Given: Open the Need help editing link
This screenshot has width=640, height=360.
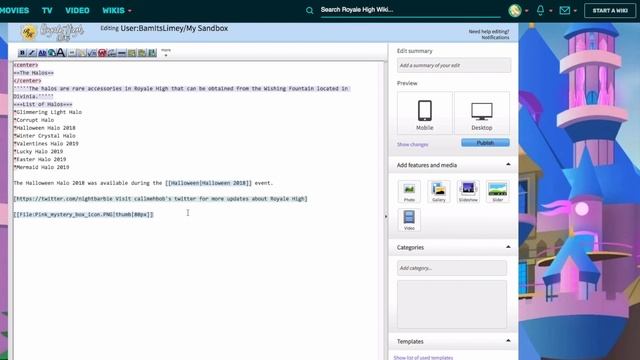Looking at the screenshot, I should pos(489,31).
